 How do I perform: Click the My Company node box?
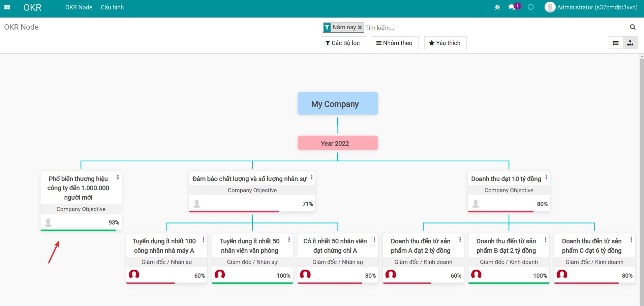(337, 104)
